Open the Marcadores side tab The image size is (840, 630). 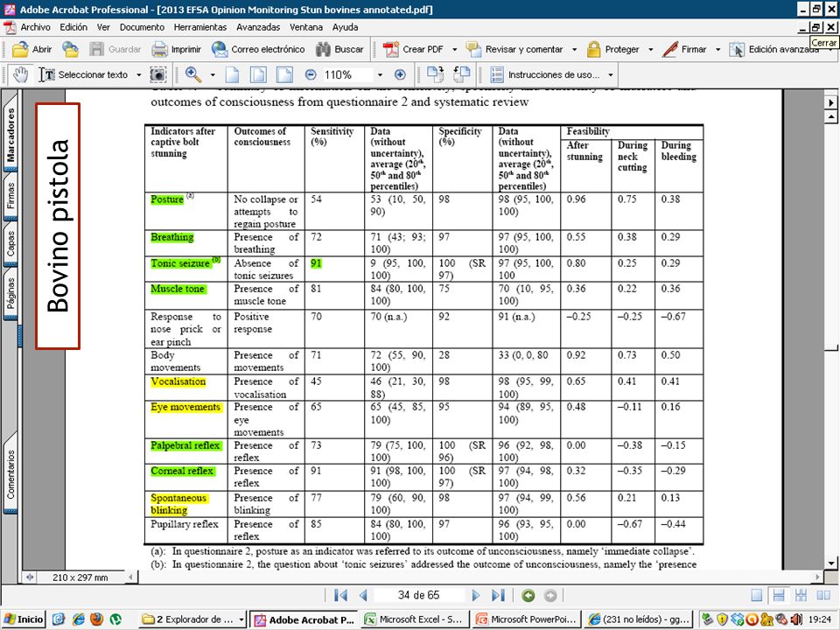(x=10, y=135)
